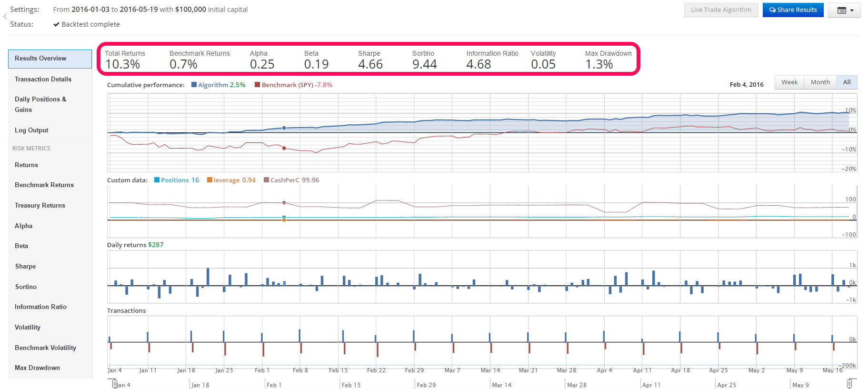Click Daily returns $287 label
This screenshot has height=389, width=868.
135,245
